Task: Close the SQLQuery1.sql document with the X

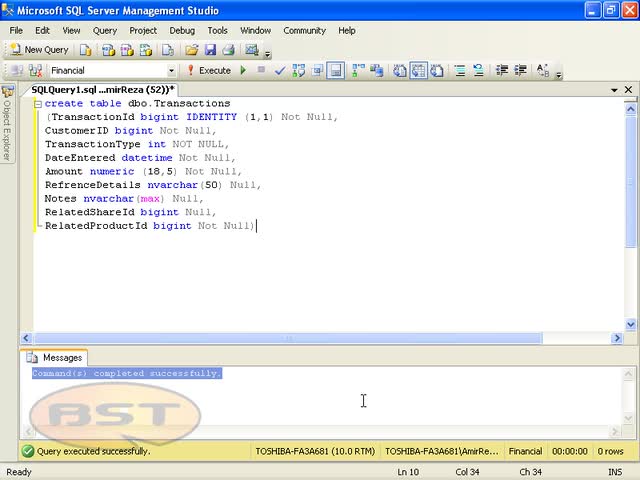Action: [629, 89]
